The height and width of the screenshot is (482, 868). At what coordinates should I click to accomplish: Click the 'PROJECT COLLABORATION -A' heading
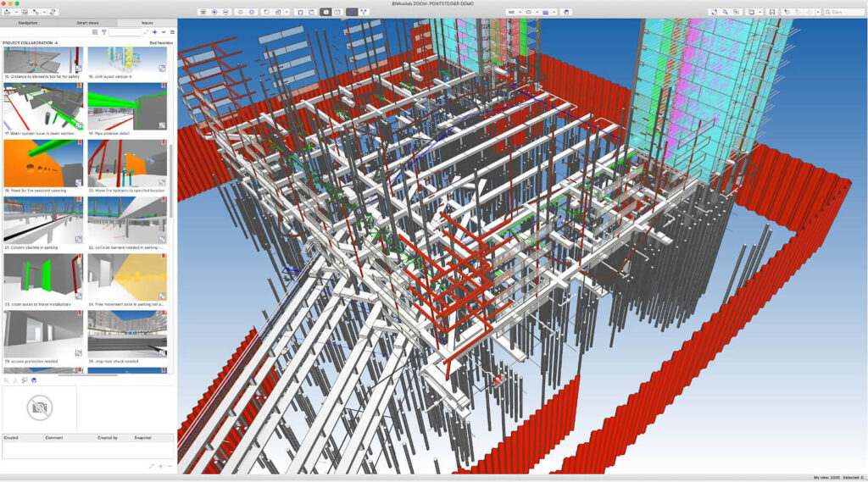30,42
